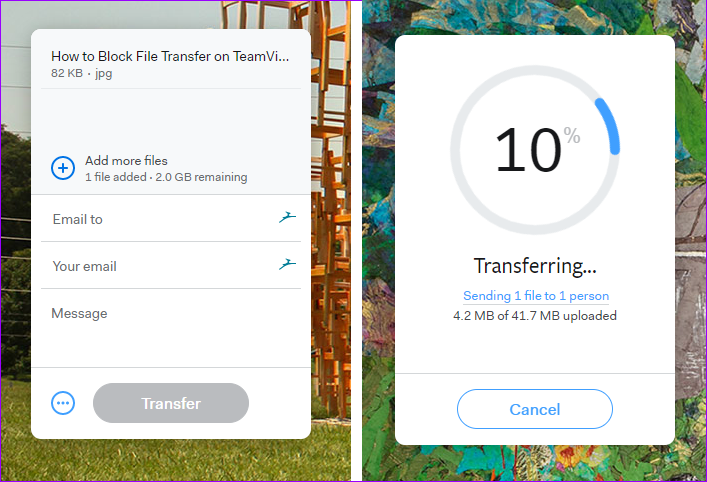Click the colorful collage wallpaper background

tap(691, 225)
